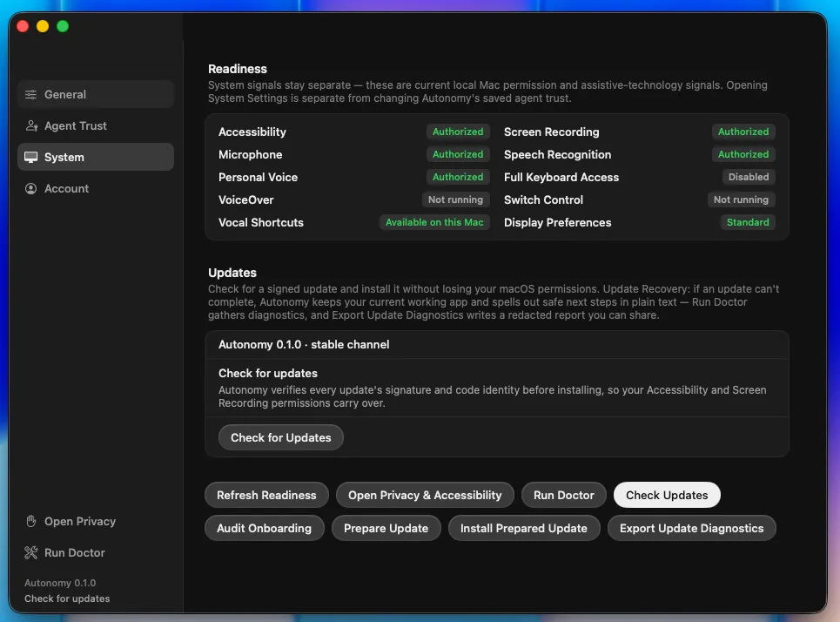Select the System sidebar item

click(96, 157)
